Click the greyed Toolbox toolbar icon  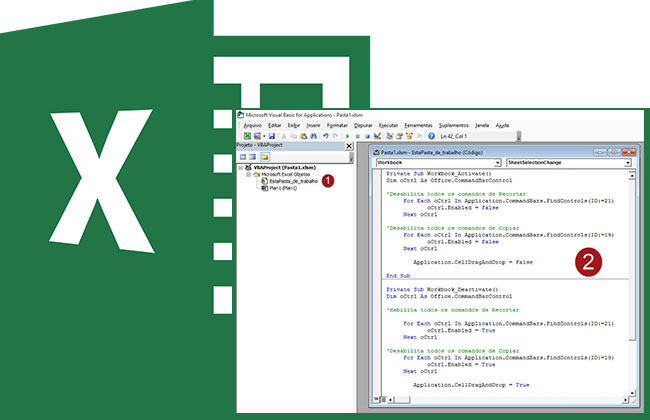tap(420, 136)
